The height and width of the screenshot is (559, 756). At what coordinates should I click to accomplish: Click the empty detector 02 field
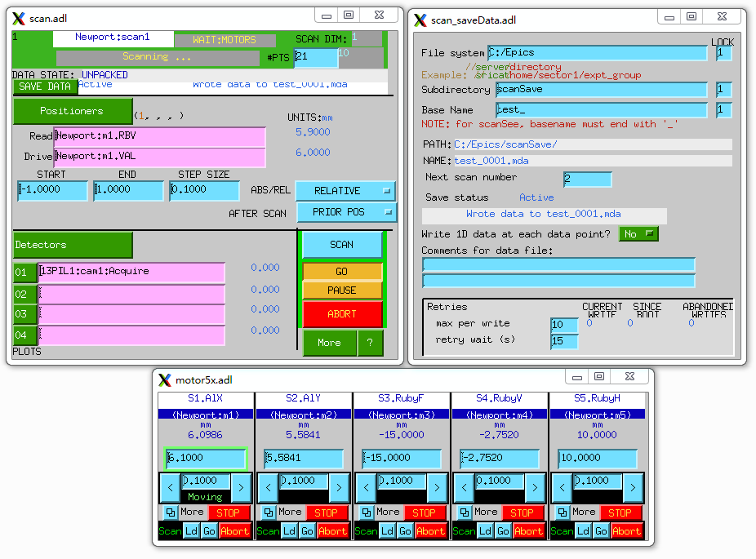131,294
